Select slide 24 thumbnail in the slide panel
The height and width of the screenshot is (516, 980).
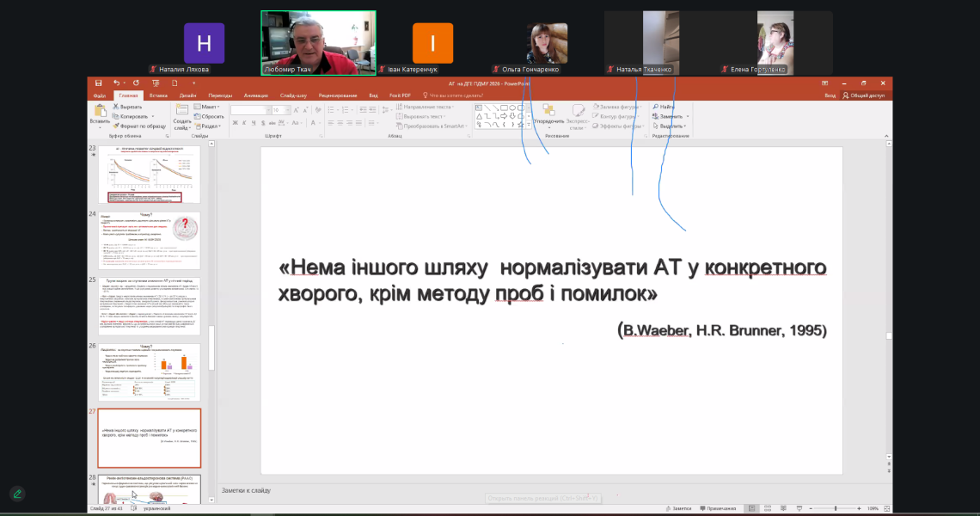coord(149,239)
